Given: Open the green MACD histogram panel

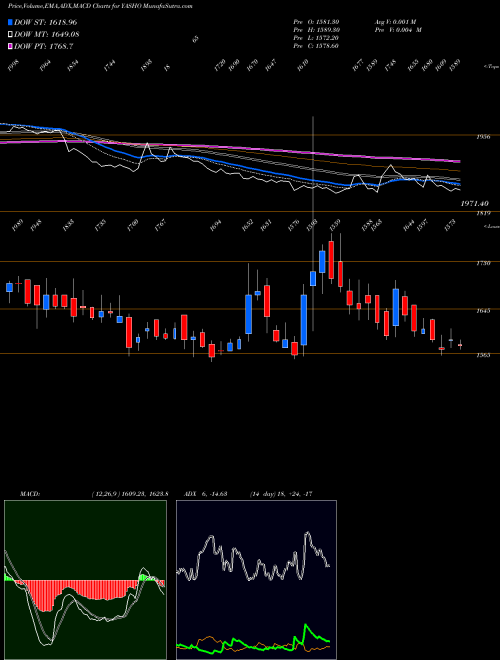Looking at the screenshot, I should click(x=85, y=580).
